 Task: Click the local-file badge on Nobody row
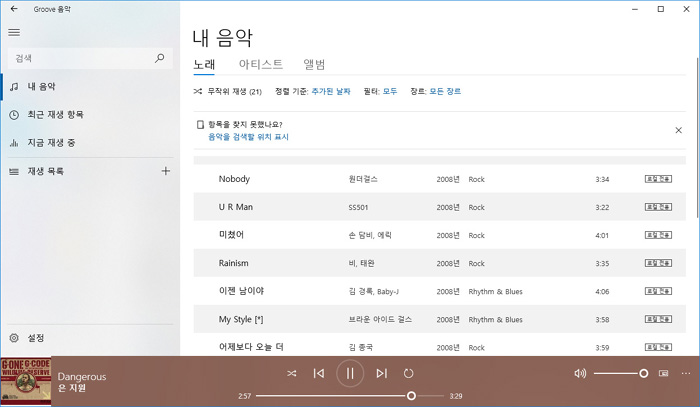(x=658, y=179)
